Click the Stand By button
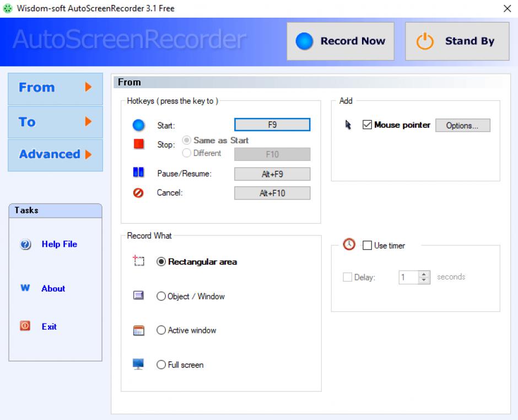518x420 pixels. pos(457,41)
